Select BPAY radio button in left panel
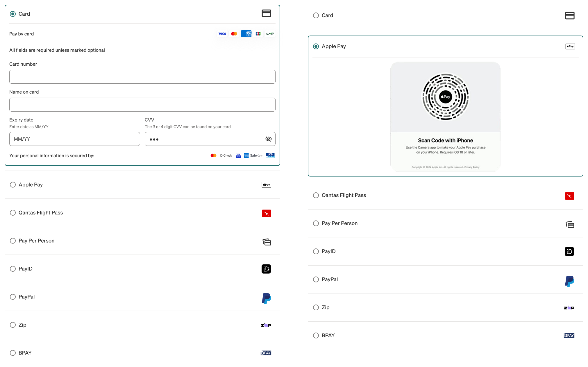 pos(13,353)
